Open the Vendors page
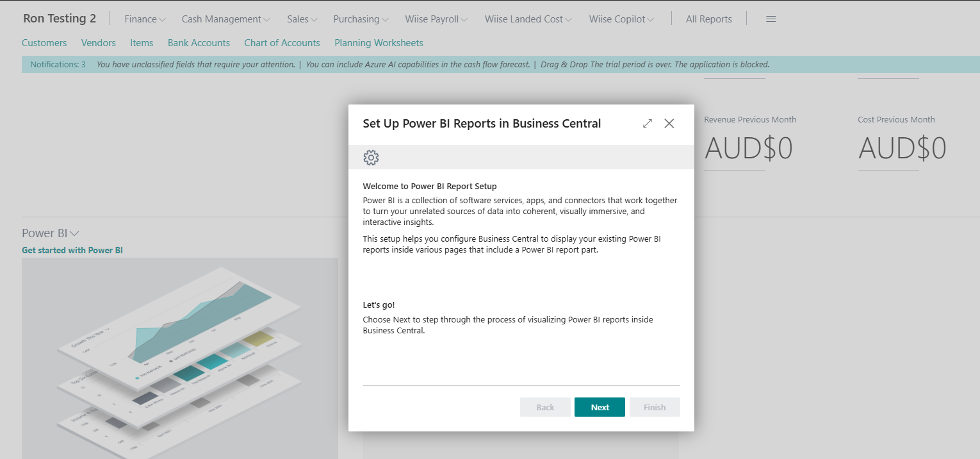Viewport: 980px width, 459px height. click(99, 43)
